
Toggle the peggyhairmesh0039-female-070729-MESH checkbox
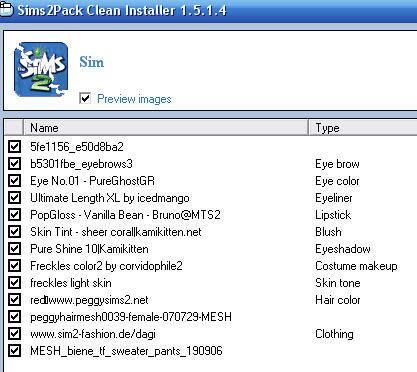(14, 317)
